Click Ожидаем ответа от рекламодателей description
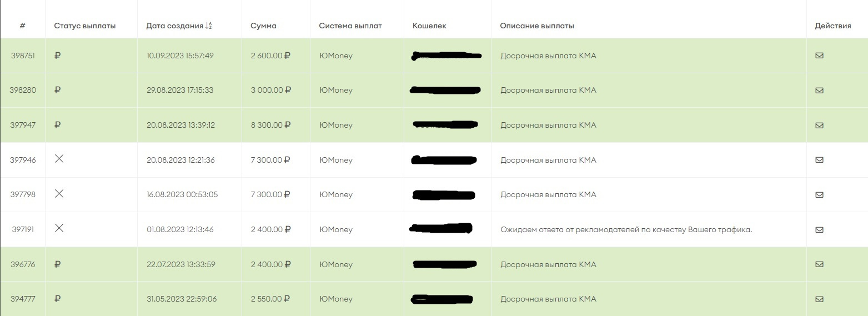This screenshot has height=316, width=868. click(x=626, y=229)
